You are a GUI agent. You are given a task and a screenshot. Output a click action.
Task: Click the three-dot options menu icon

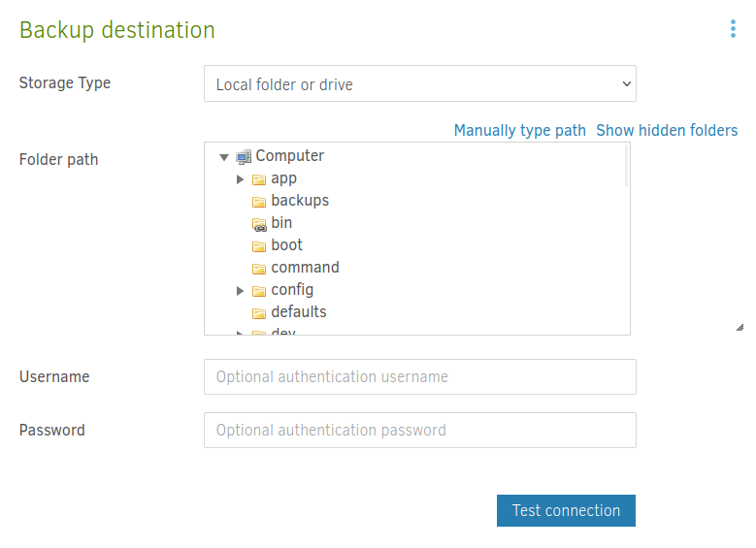[x=733, y=29]
